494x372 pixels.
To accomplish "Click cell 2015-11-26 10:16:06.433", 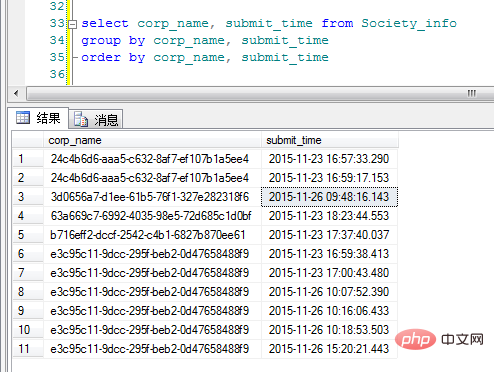I will 330,311.
